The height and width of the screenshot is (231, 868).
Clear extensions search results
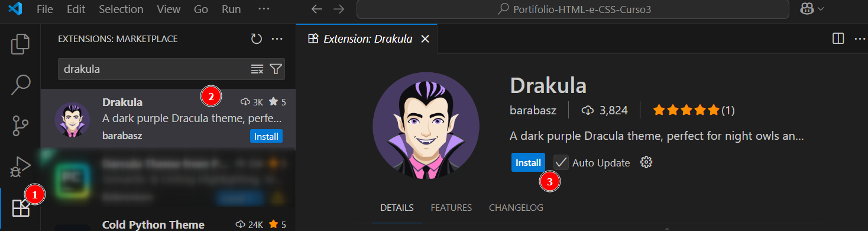[x=257, y=69]
